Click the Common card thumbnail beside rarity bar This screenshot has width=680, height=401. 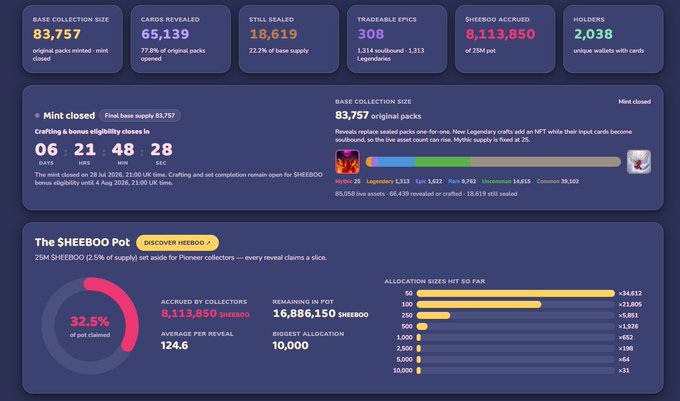coord(639,162)
